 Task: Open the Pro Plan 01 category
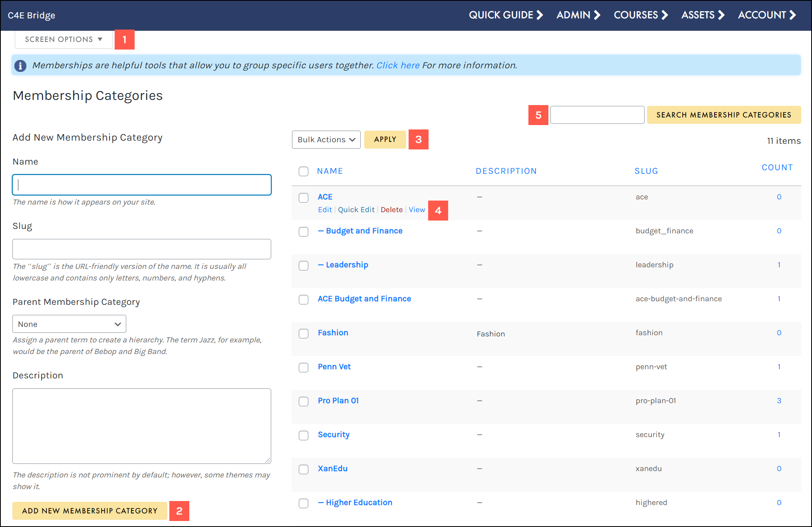(x=338, y=401)
